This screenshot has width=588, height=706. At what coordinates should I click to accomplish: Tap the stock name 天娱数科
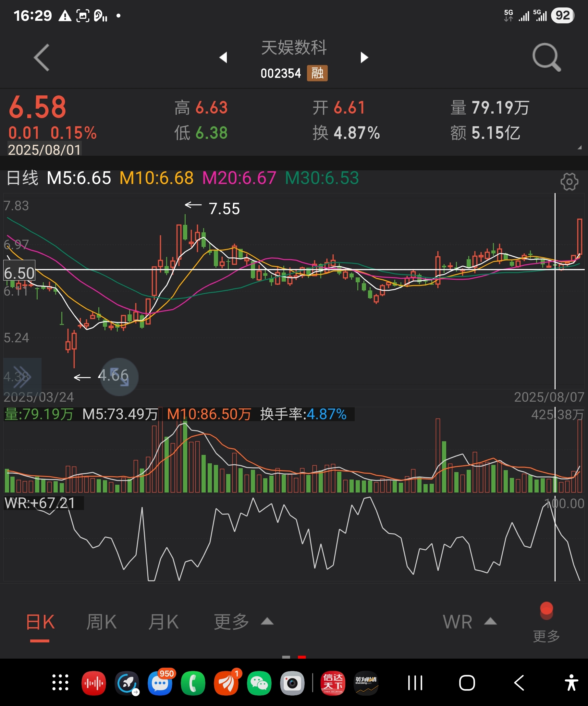294,47
